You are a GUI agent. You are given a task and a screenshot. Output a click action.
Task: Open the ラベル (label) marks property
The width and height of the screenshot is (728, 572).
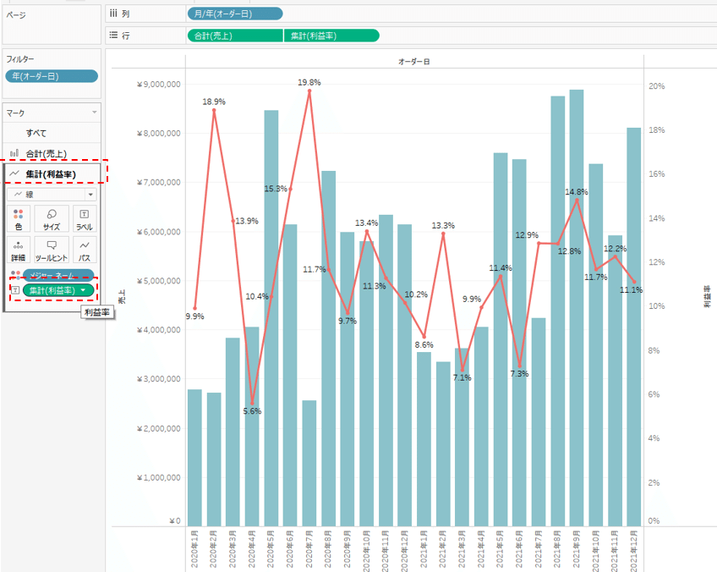(85, 218)
